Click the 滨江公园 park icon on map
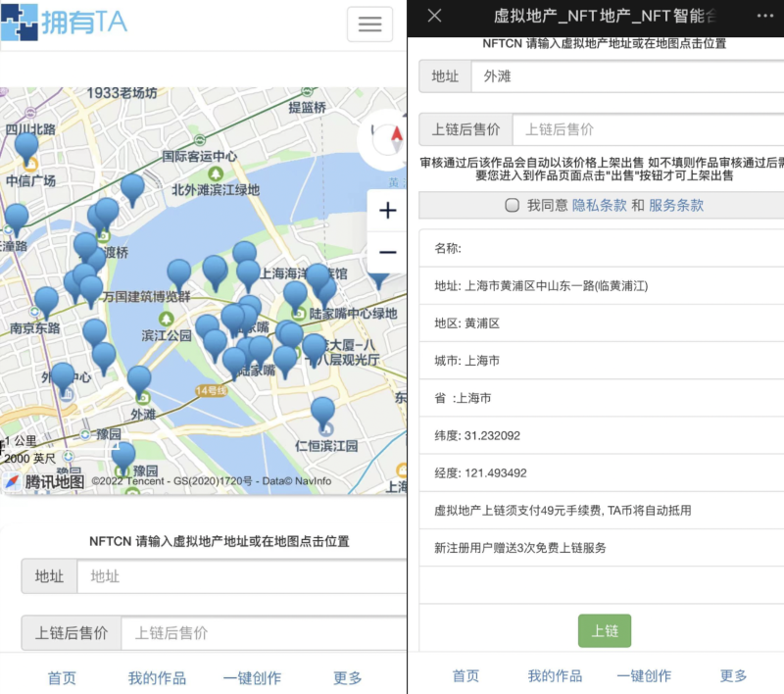 (x=166, y=319)
